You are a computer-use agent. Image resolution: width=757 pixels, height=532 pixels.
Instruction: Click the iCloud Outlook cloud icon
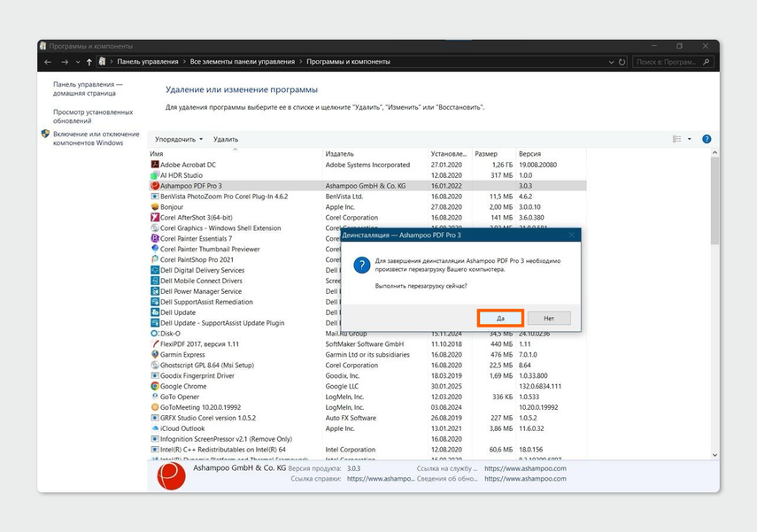pyautogui.click(x=154, y=428)
